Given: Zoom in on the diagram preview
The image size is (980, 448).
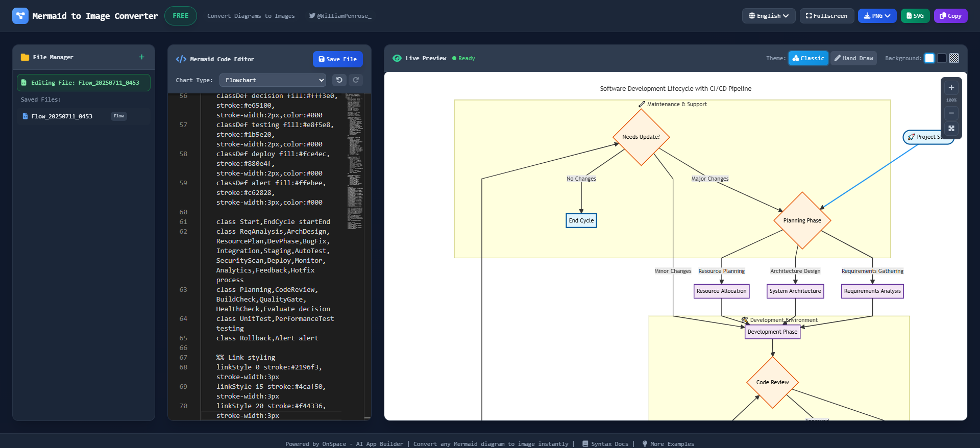Looking at the screenshot, I should click(x=951, y=88).
